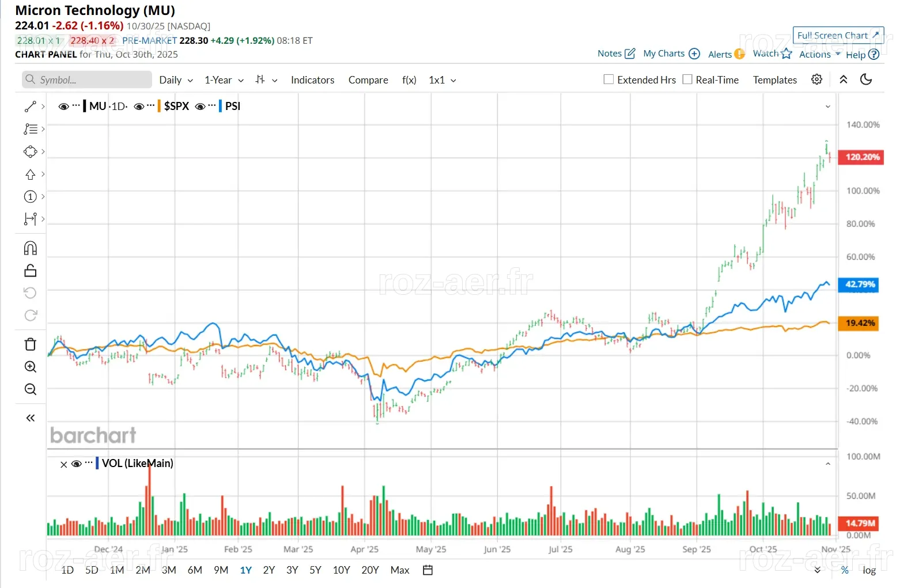Viewport: 911px width, 588px height.
Task: Select the 1D time range
Action: point(67,570)
